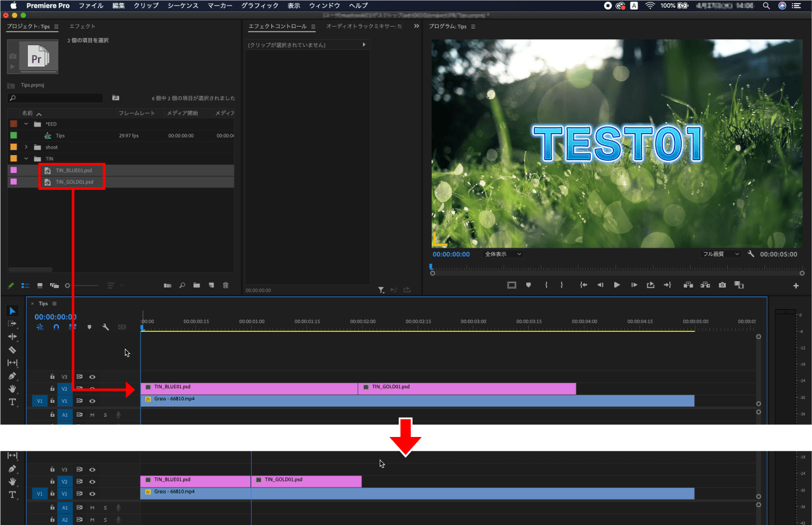Screen dimensions: 812x525
Task: Click the Extract button in program monitor
Action: pos(705,285)
